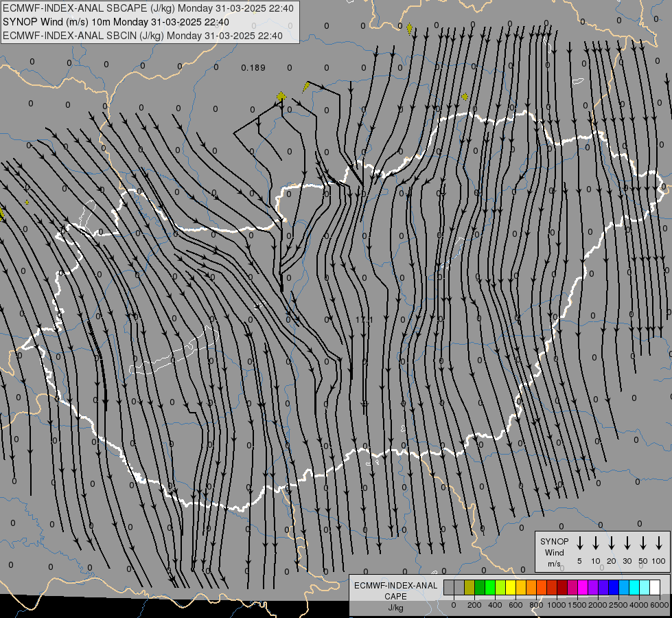Click the SBCIN header line
672x618 pixels.
pyautogui.click(x=143, y=36)
